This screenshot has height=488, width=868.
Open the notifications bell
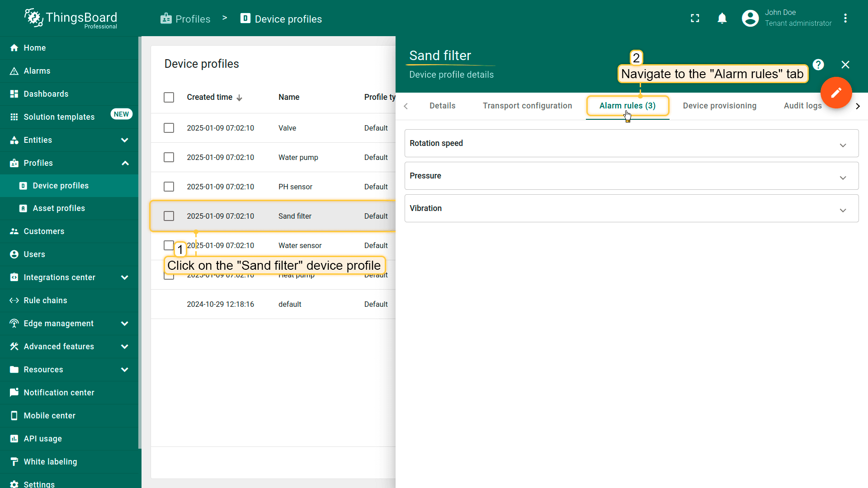(x=722, y=18)
